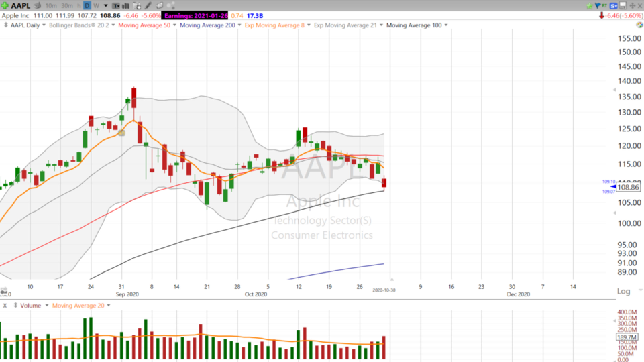Click the Exp Moving Average 8 label

(274, 25)
